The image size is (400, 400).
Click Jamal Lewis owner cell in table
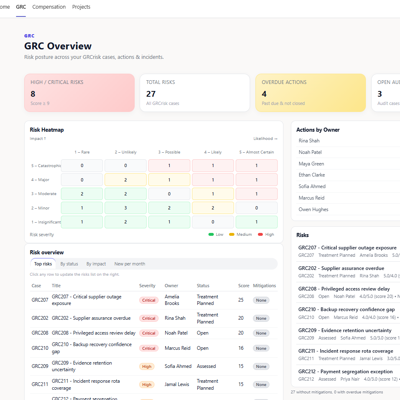(177, 384)
